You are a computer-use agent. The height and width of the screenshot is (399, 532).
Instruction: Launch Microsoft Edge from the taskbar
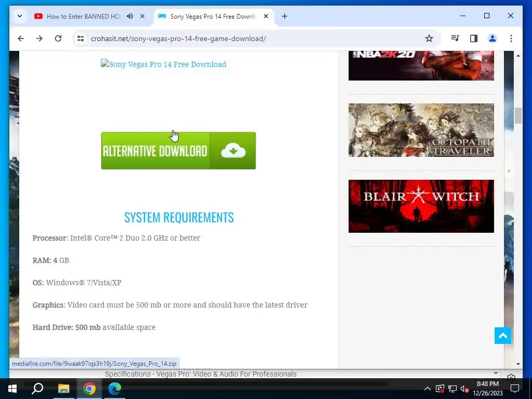click(x=115, y=389)
